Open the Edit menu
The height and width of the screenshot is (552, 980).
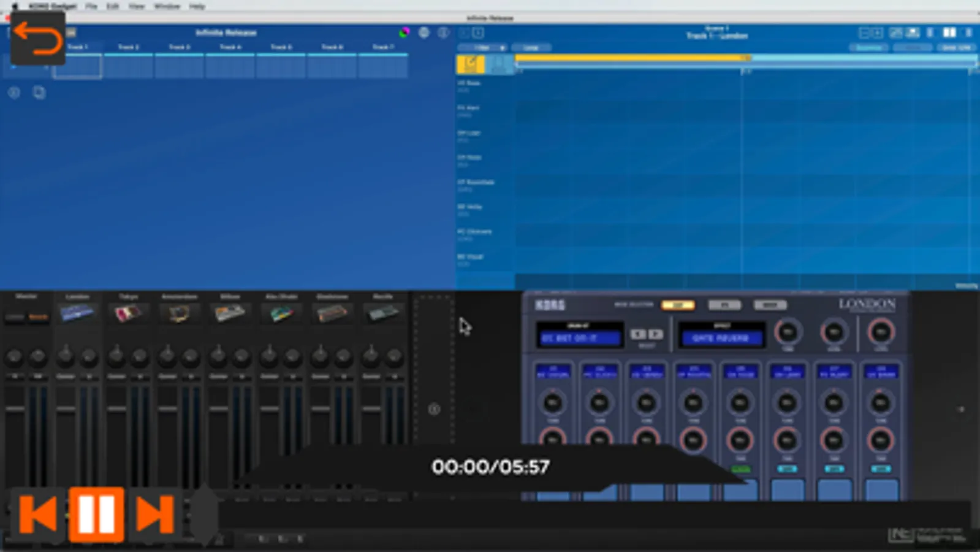pos(112,6)
